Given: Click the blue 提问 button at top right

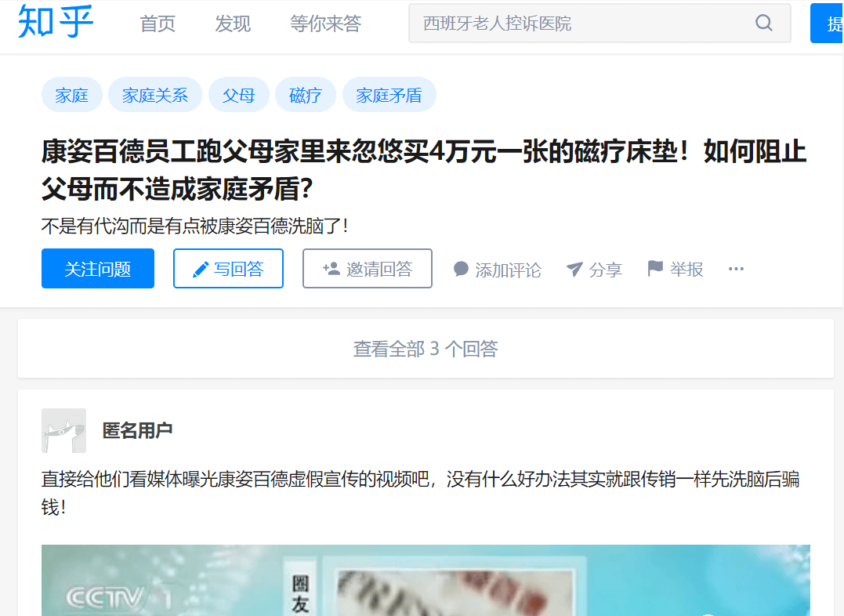Looking at the screenshot, I should click(827, 24).
